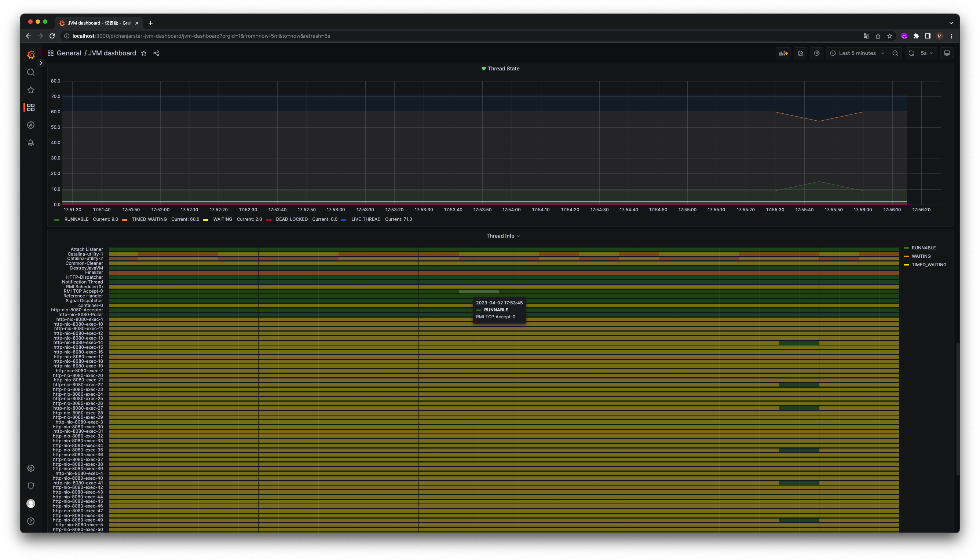Screen dimensions: 980x560
Task: Open the Dashboards sidebar icon
Action: click(x=31, y=107)
